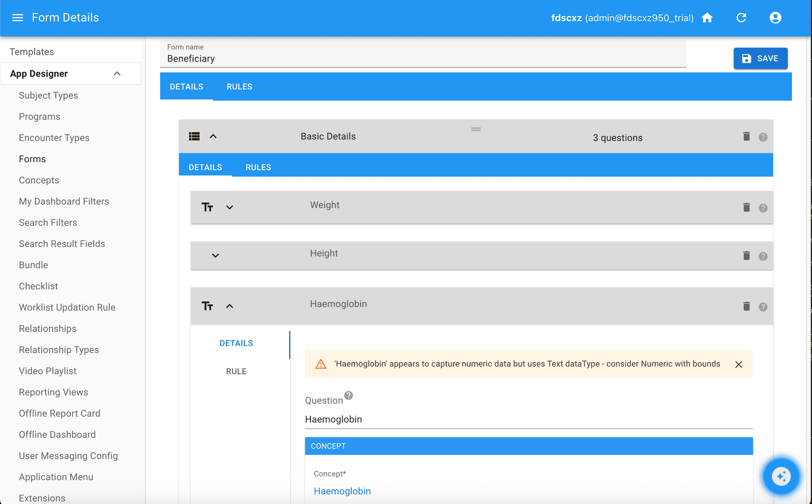Delete the Haemoglobin question using its trash icon
This screenshot has width=812, height=504.
(747, 306)
